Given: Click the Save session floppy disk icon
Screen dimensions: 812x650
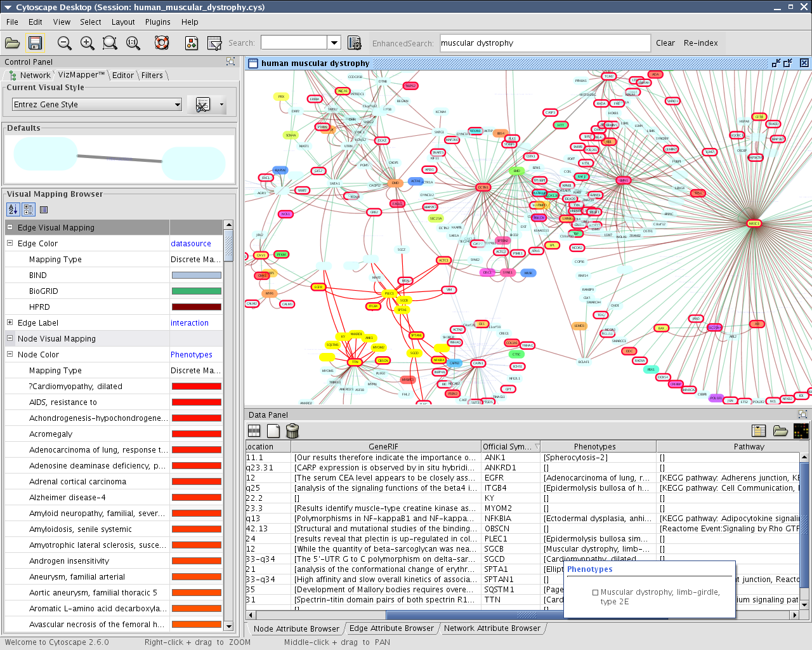Looking at the screenshot, I should tap(36, 43).
